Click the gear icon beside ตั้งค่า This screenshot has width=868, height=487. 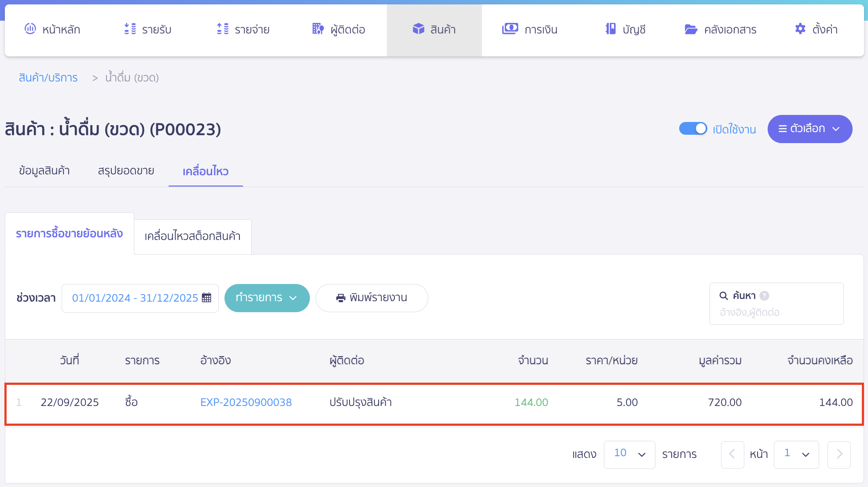pyautogui.click(x=800, y=29)
